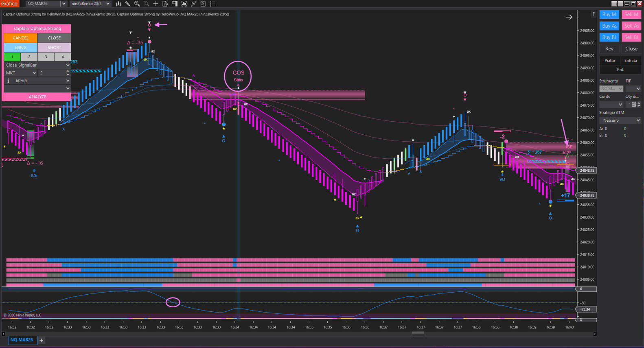Click the Buy Market button
Screen dimensions: 644x348
click(x=609, y=14)
